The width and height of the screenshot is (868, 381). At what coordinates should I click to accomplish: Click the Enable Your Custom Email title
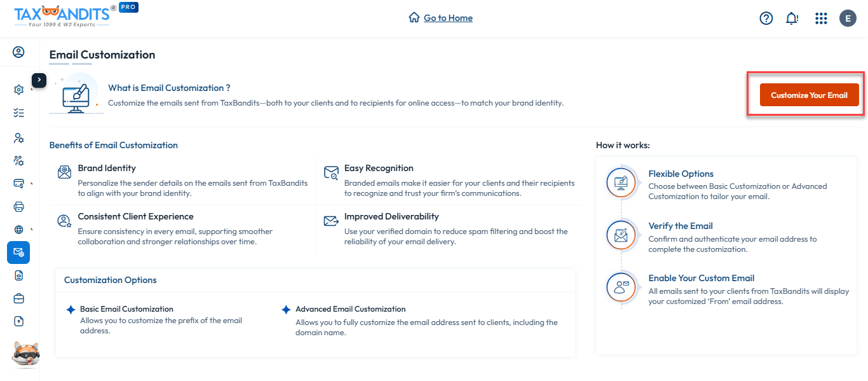point(702,278)
